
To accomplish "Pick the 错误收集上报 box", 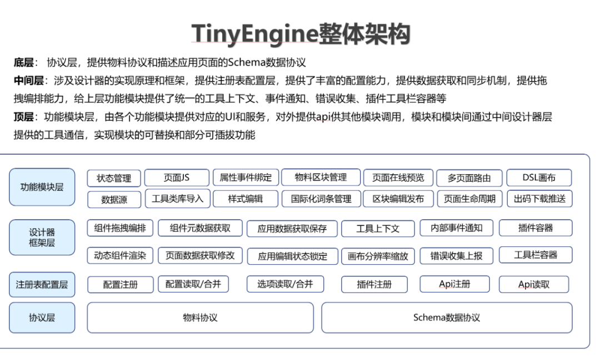I will click(457, 256).
